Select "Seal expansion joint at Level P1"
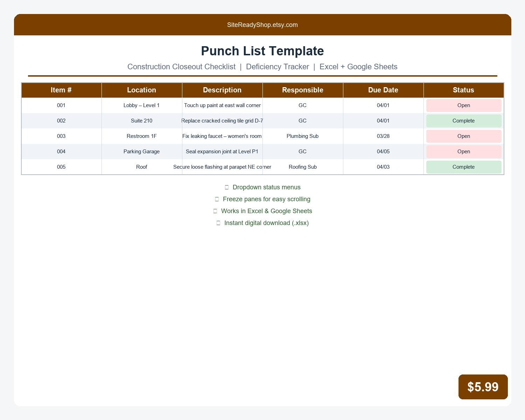This screenshot has height=420, width=525. click(222, 152)
